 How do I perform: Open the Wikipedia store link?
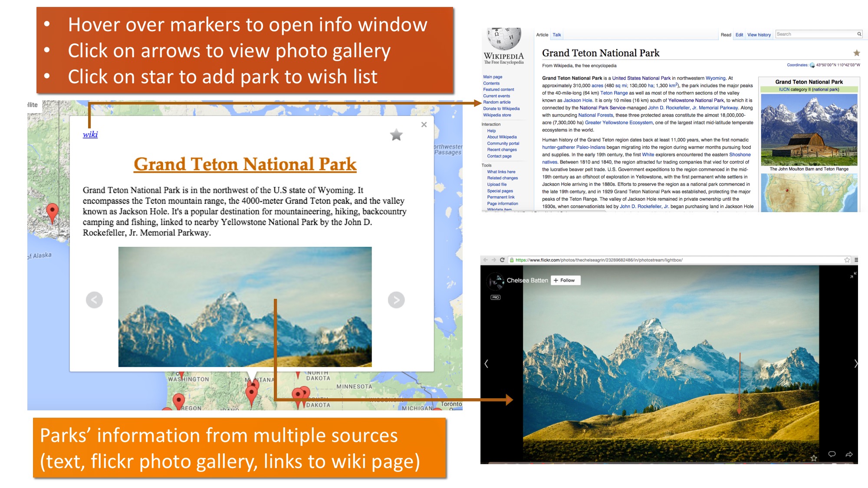(497, 115)
